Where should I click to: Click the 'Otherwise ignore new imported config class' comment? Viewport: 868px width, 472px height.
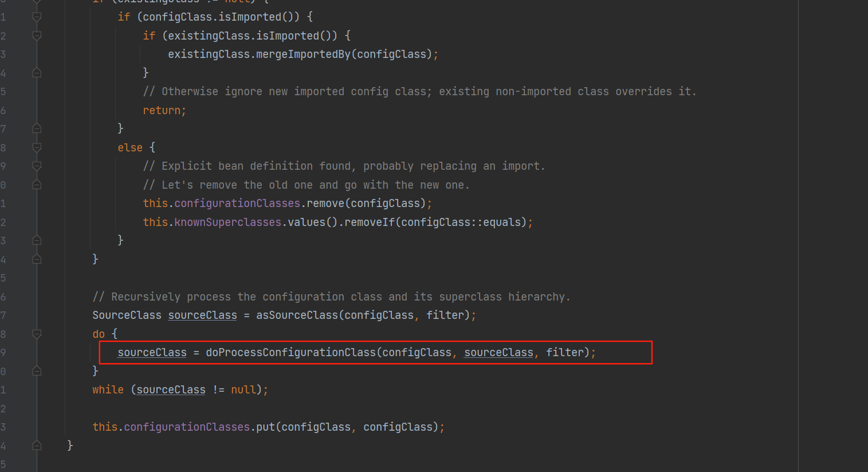click(420, 92)
